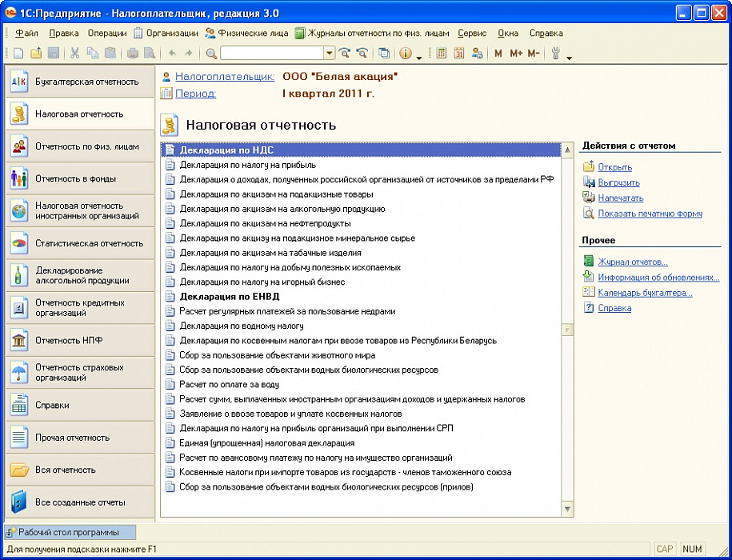The image size is (732, 560).
Task: Select Статистическая отчетность sidebar section
Action: coord(80,243)
